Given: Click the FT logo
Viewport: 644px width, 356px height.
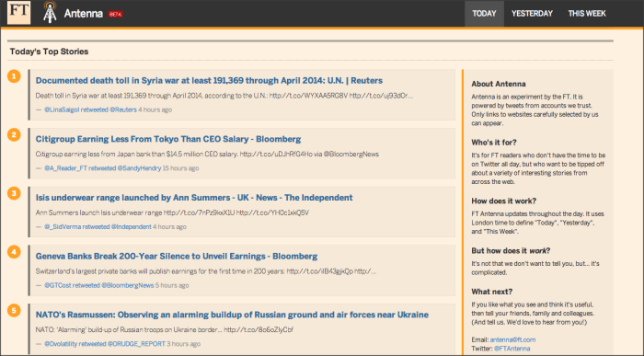Looking at the screenshot, I should pos(19,12).
